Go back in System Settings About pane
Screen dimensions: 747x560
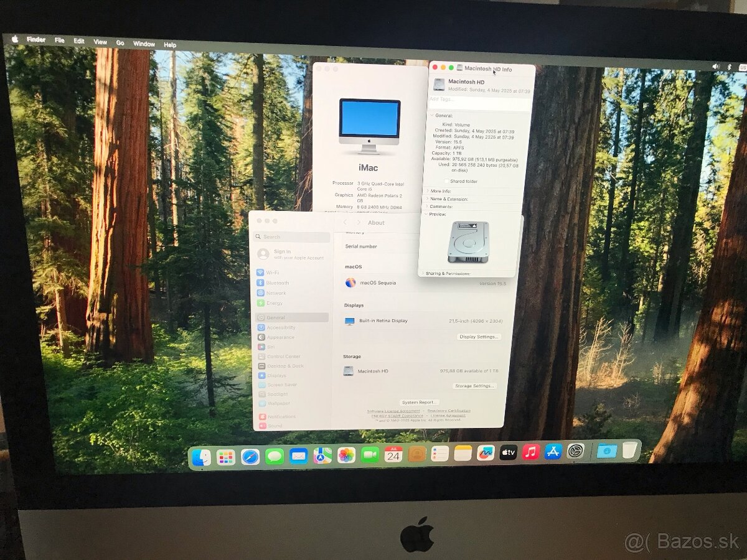(345, 222)
